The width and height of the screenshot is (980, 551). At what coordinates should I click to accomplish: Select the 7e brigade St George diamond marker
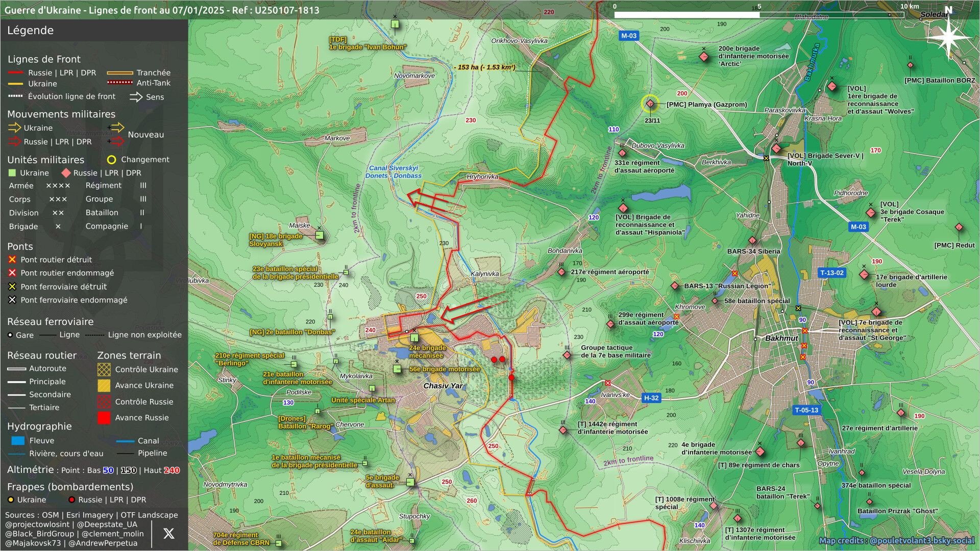[x=876, y=312]
